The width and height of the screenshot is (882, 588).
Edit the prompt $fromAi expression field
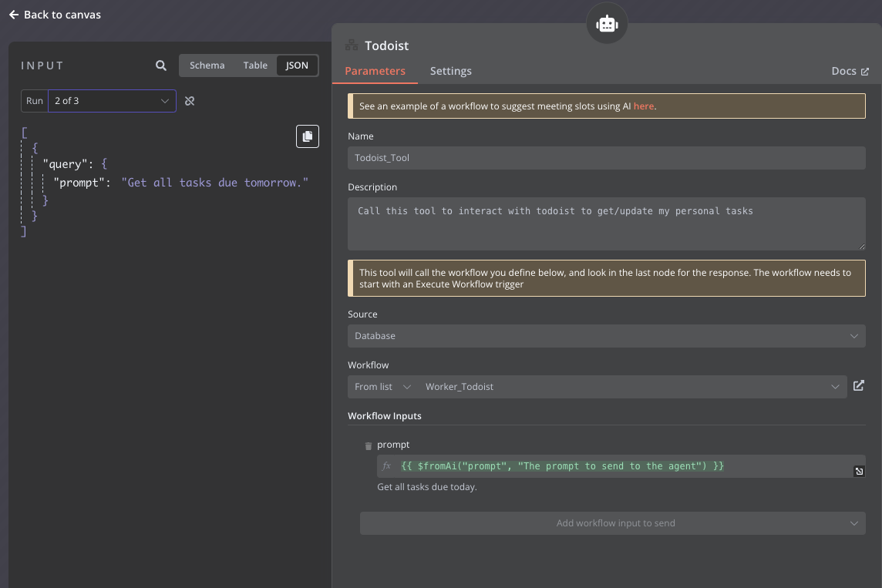tap(621, 466)
